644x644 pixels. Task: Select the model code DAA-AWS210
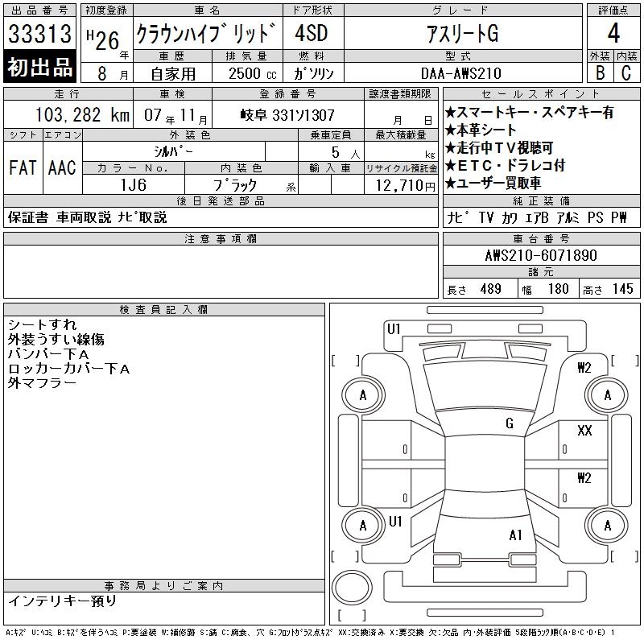pos(461,73)
